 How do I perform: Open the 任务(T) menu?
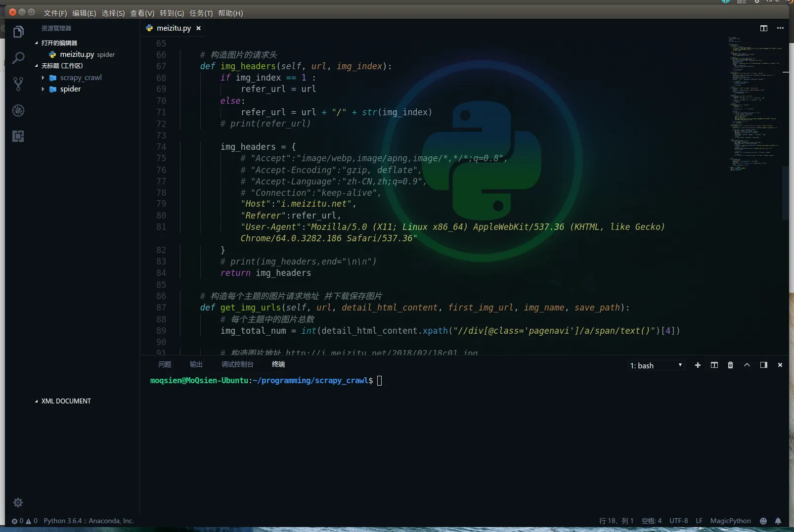coord(201,13)
